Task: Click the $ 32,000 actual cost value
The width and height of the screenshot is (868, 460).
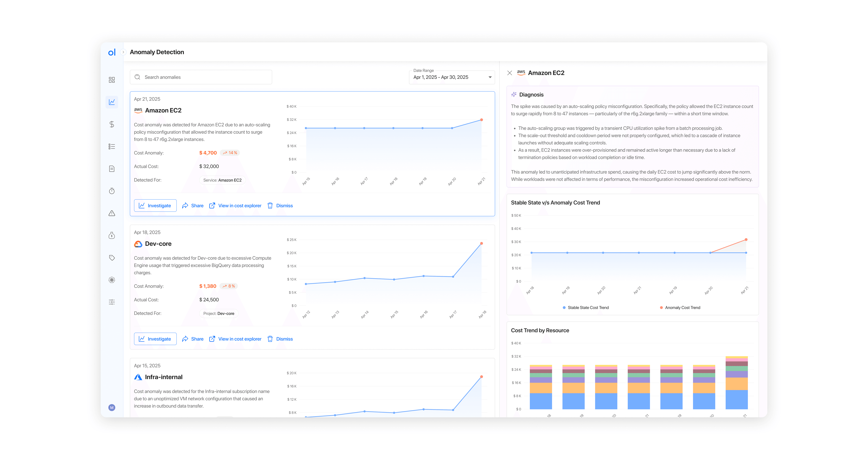Action: 209,166
